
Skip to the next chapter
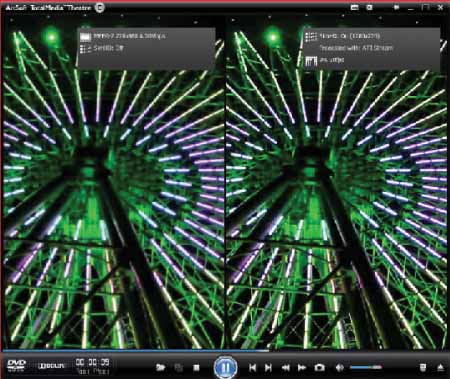[268, 367]
